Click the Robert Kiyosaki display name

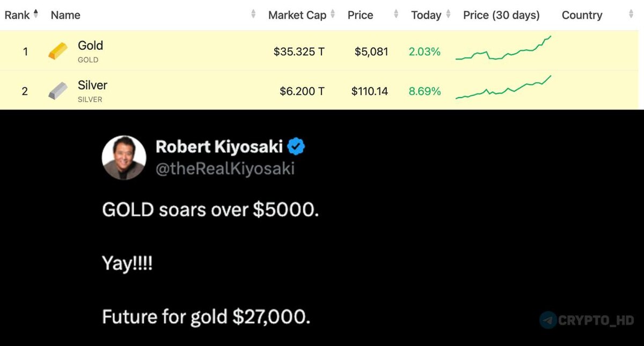pos(219,146)
